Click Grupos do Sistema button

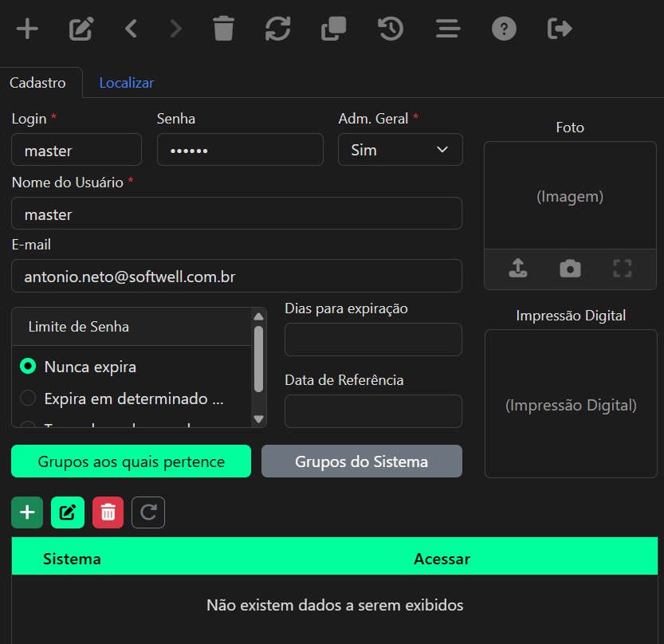[362, 461]
